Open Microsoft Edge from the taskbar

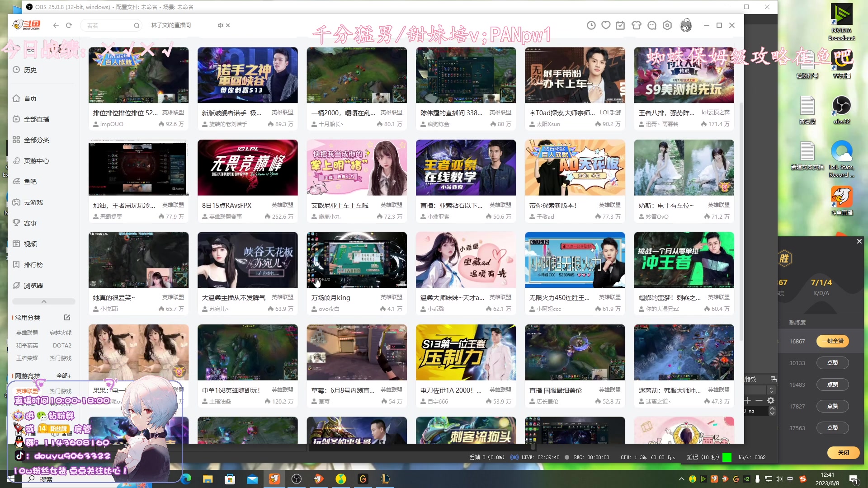point(186,479)
